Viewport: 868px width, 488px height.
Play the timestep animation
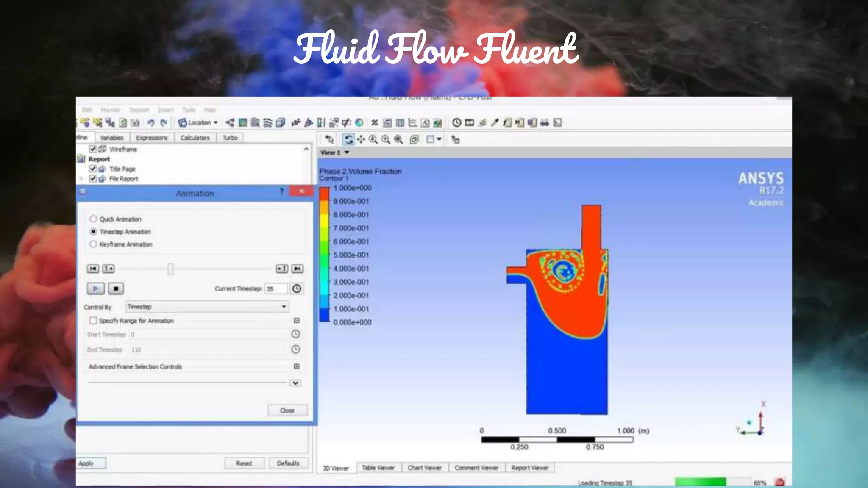96,288
